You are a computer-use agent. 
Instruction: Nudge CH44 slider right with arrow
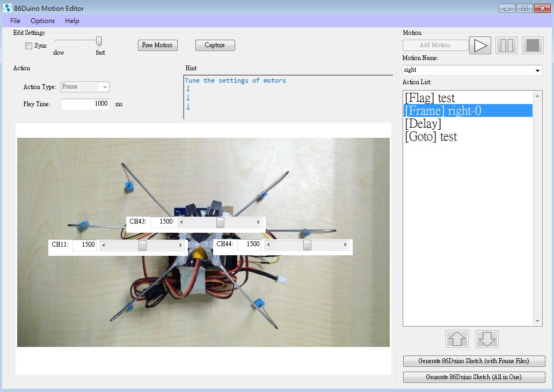(x=345, y=245)
